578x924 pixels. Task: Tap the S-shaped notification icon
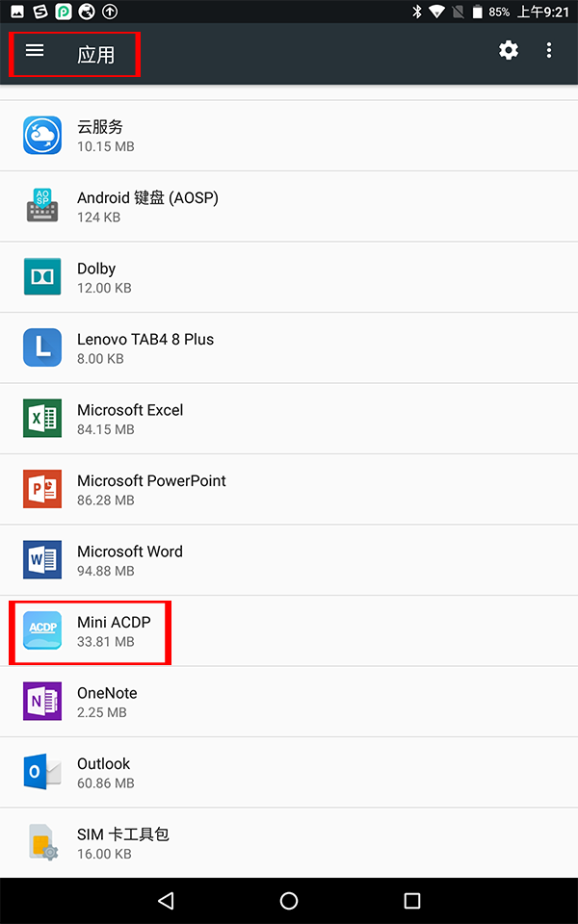40,12
